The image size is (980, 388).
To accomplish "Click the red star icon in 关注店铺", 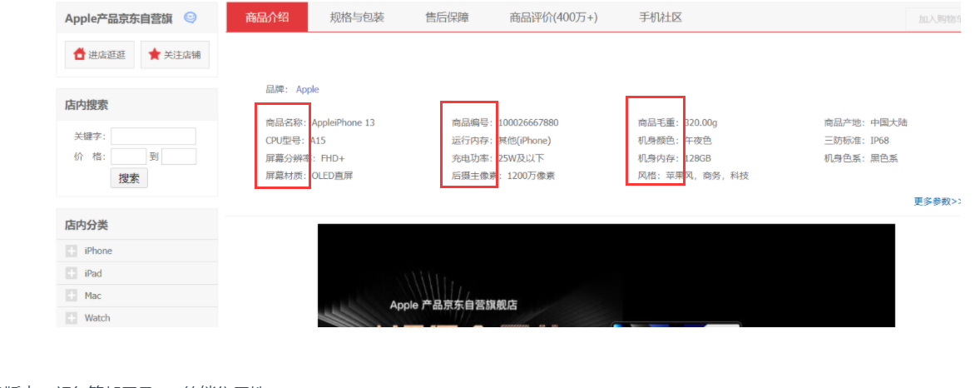I will click(x=155, y=54).
